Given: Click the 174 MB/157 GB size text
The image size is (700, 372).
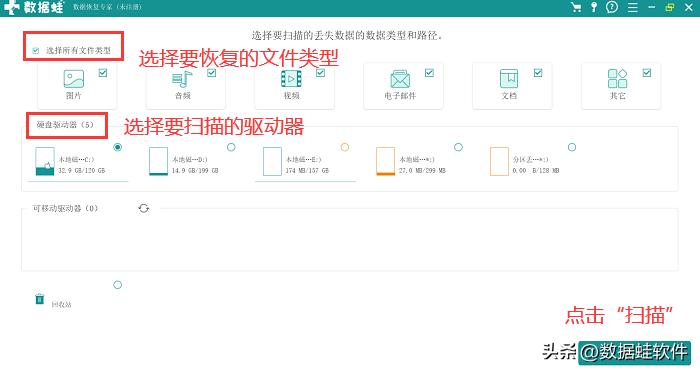Looking at the screenshot, I should 307,171.
